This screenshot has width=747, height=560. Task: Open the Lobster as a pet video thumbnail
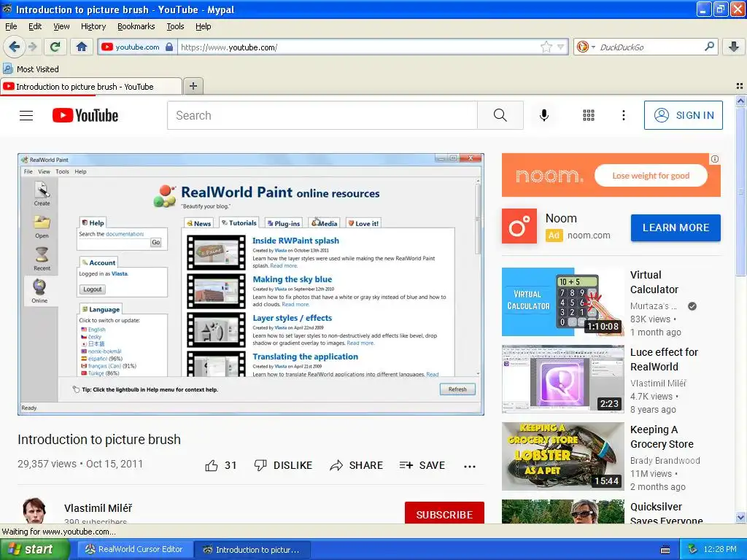click(562, 456)
